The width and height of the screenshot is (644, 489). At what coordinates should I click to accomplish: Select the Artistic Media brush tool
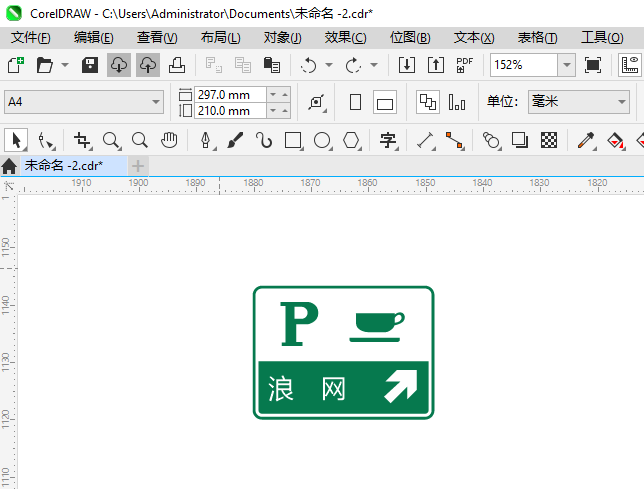point(235,140)
